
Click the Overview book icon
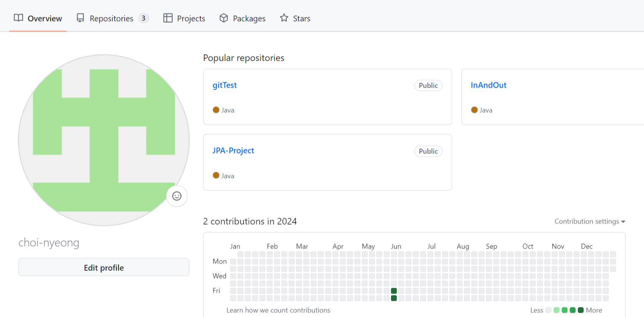coord(18,18)
